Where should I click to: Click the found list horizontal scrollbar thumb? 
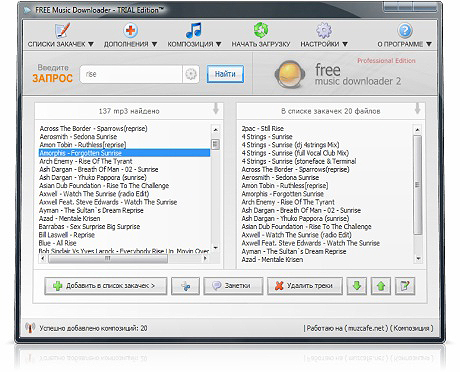[x=108, y=258]
